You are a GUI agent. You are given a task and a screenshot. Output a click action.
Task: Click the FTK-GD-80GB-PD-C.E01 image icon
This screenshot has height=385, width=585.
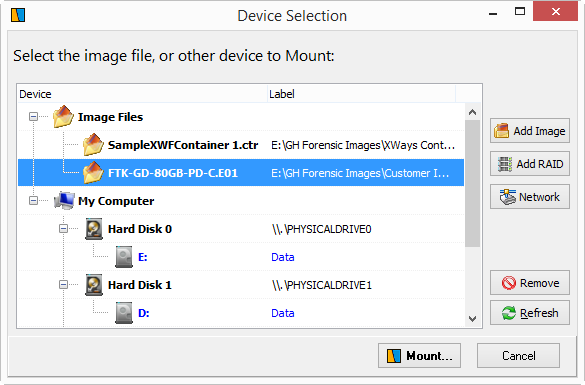pyautogui.click(x=93, y=172)
